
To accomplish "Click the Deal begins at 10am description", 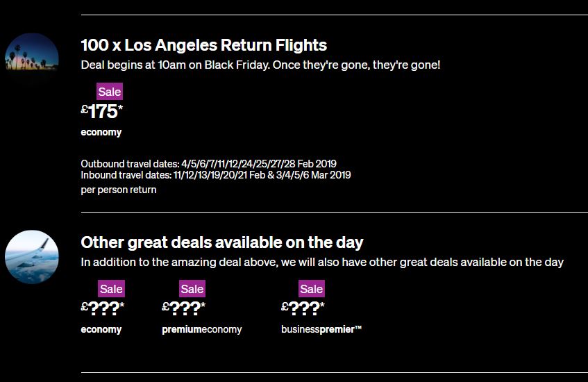I will [x=260, y=65].
